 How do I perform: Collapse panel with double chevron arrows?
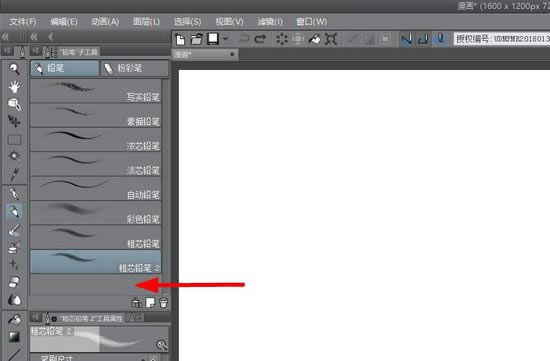[5, 37]
